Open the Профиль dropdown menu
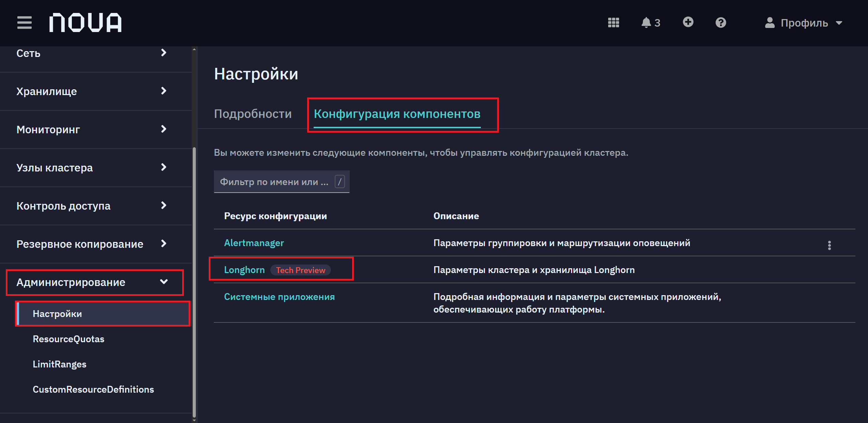 coord(804,22)
